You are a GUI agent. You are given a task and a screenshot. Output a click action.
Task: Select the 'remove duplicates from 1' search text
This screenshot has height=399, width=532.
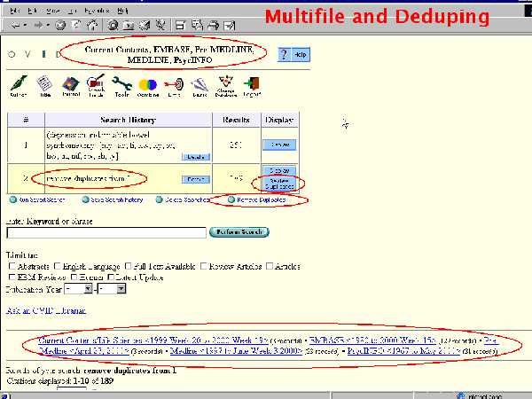[x=88, y=178]
